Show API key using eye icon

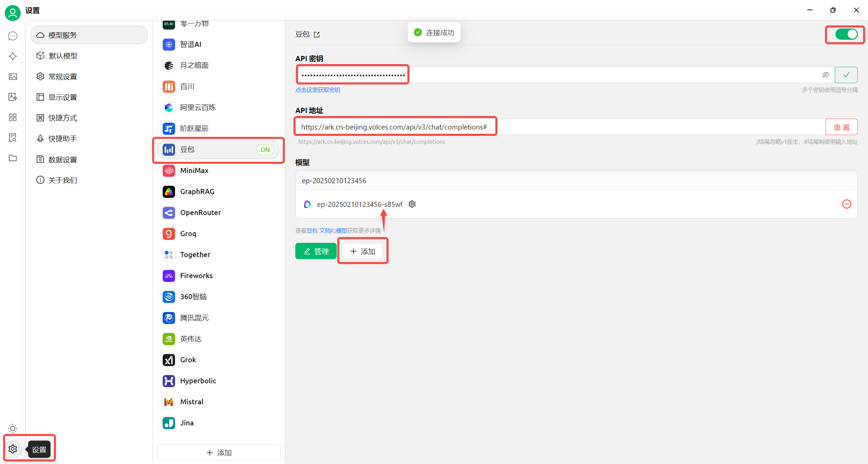point(826,75)
